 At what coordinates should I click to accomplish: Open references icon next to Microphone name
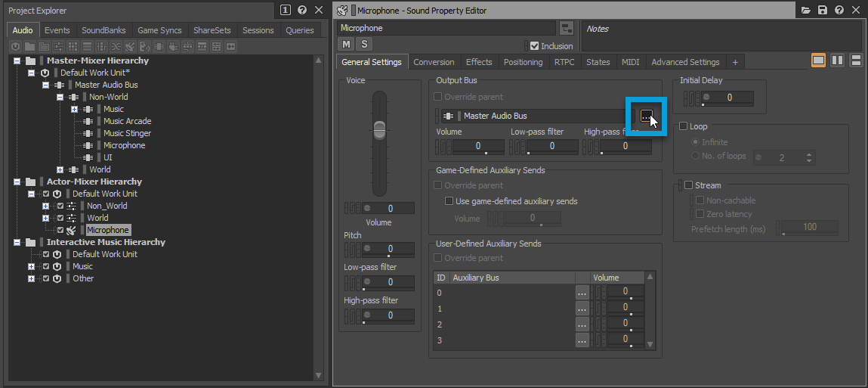[567, 29]
